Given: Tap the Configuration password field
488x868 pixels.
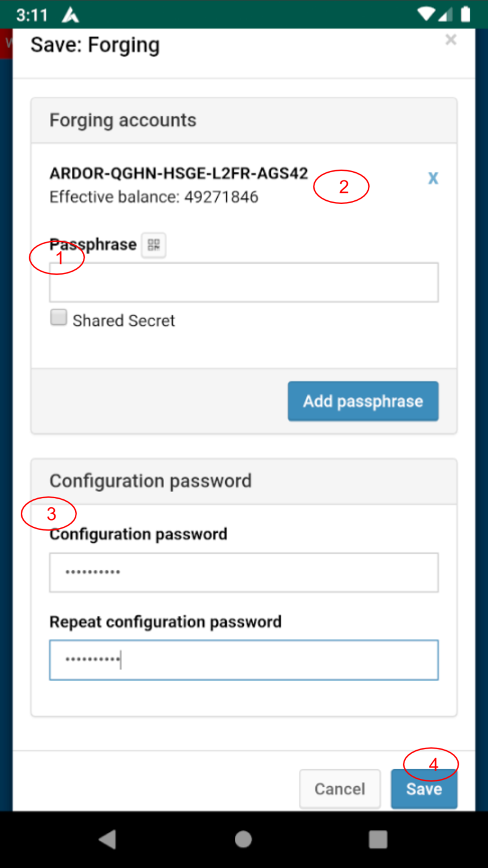Looking at the screenshot, I should coord(244,572).
